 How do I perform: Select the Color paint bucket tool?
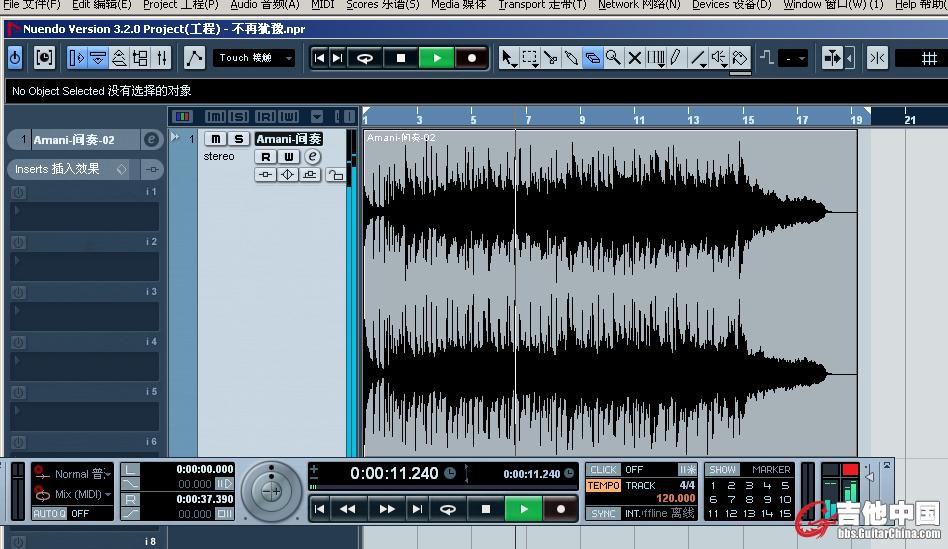pos(739,58)
